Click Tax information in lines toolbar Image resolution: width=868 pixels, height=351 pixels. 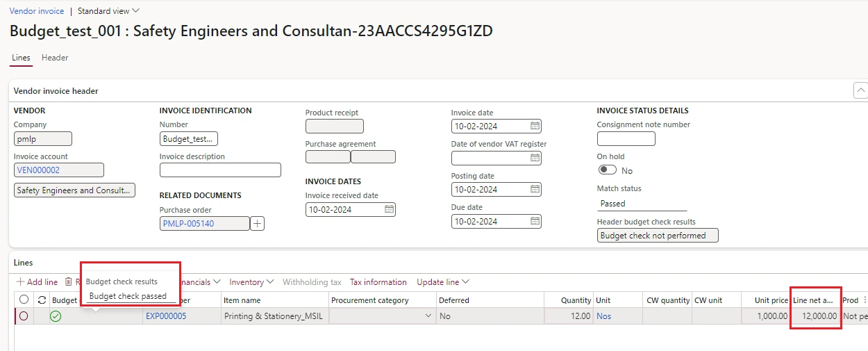(x=378, y=282)
